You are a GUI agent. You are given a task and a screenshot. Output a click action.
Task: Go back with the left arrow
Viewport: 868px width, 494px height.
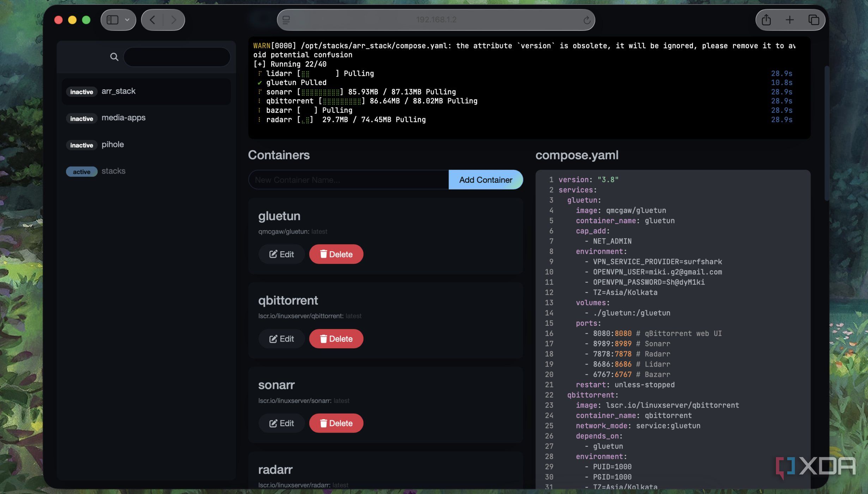pos(152,20)
